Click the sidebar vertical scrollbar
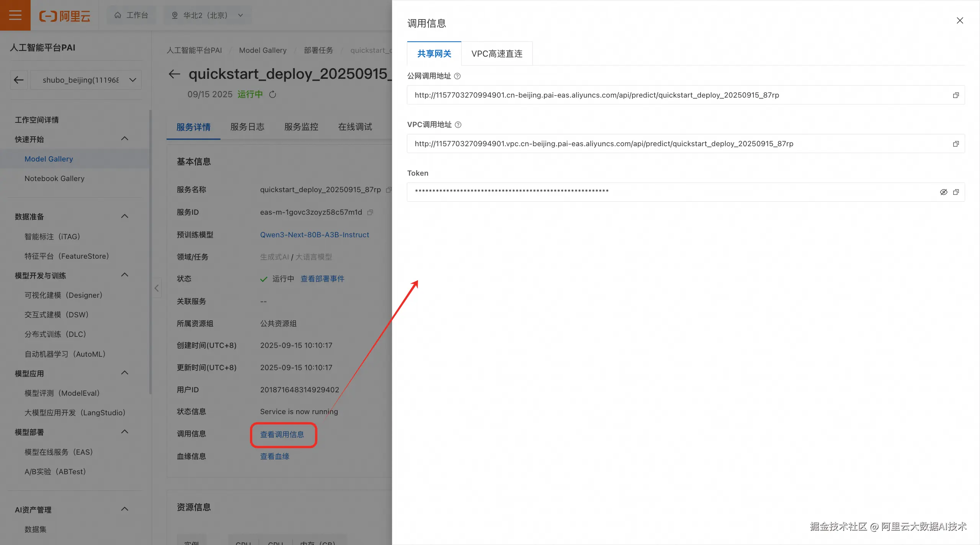980x545 pixels. (x=150, y=252)
